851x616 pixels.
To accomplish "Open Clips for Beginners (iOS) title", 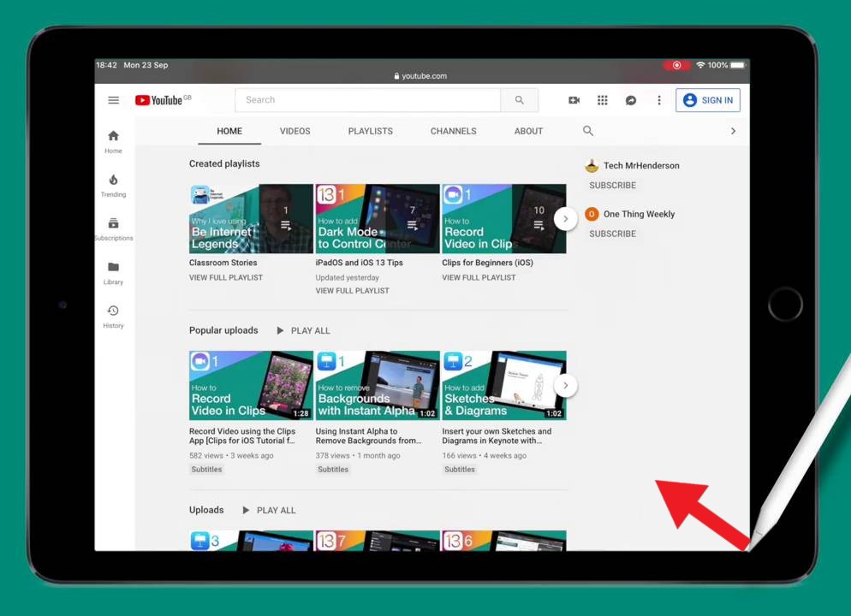I will pos(487,263).
